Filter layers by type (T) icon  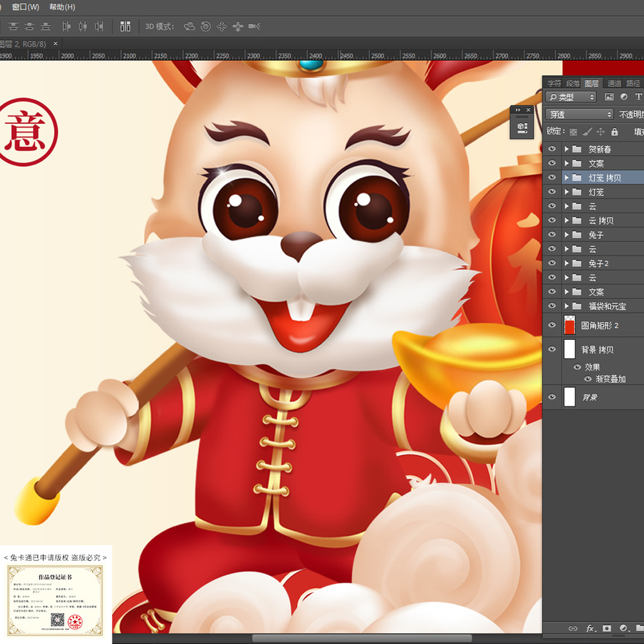[x=638, y=97]
